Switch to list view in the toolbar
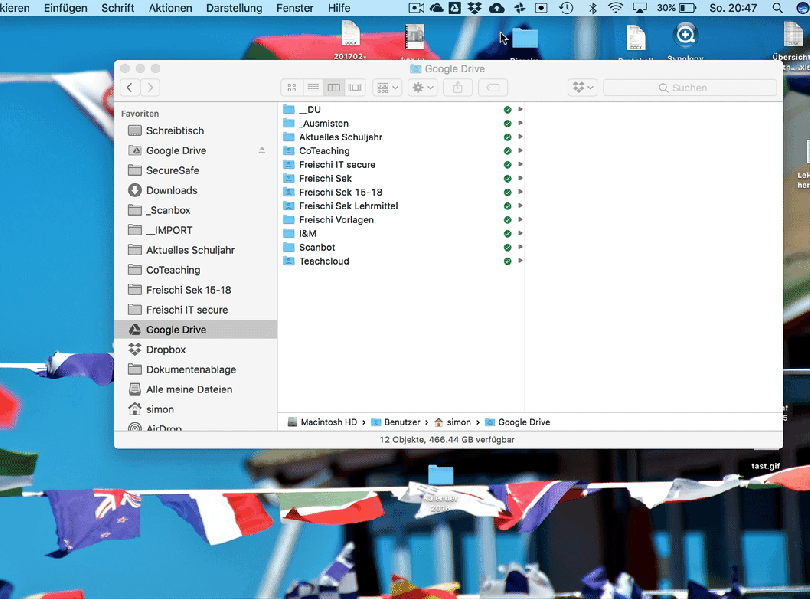The width and height of the screenshot is (810, 599). pyautogui.click(x=312, y=87)
